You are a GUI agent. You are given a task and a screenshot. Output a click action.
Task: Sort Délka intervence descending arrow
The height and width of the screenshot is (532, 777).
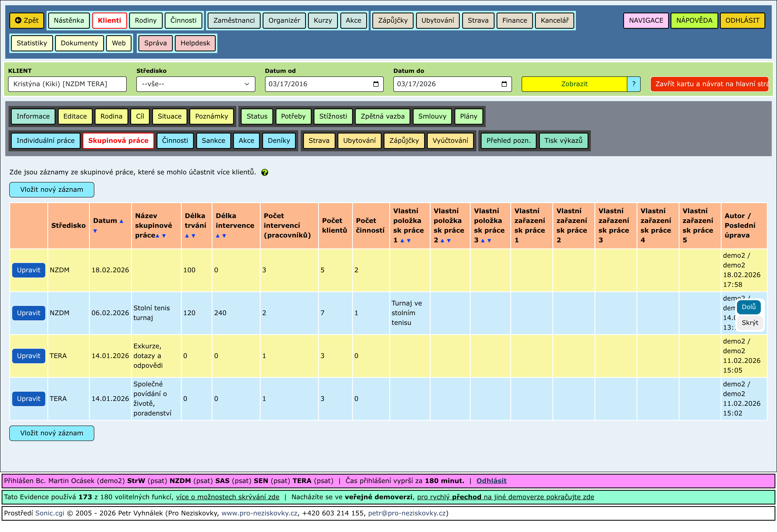(224, 236)
